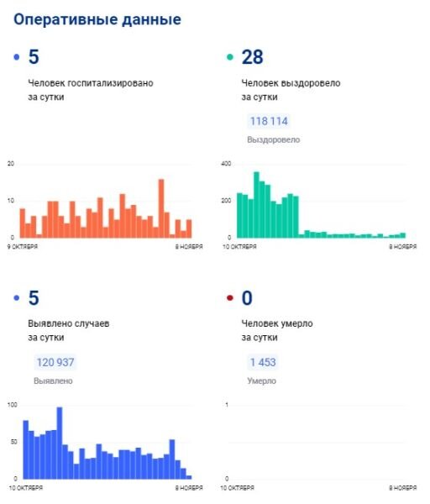The image size is (430, 504).
Task: Click '8 ноября' label under deaths chart
Action: pyautogui.click(x=403, y=488)
